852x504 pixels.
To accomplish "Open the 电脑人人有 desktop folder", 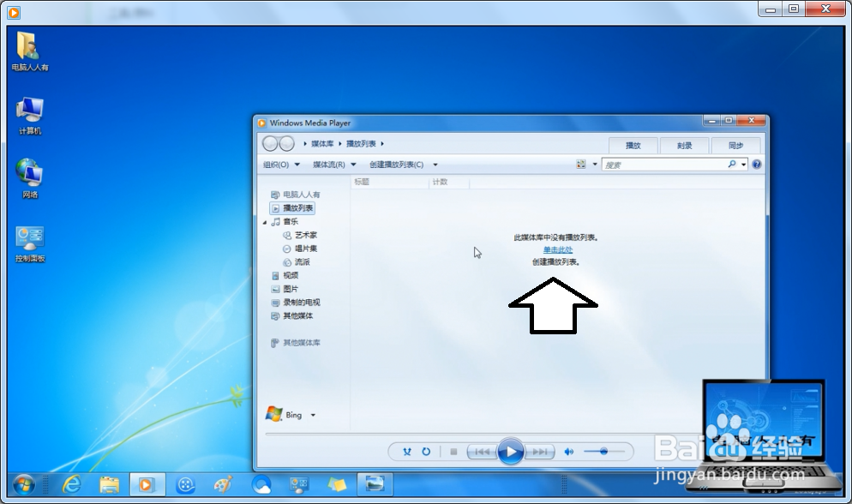I will click(x=30, y=51).
